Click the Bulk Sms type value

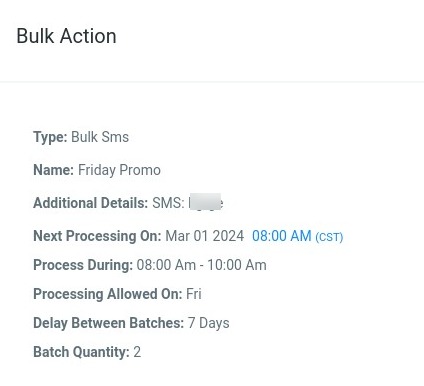(100, 137)
